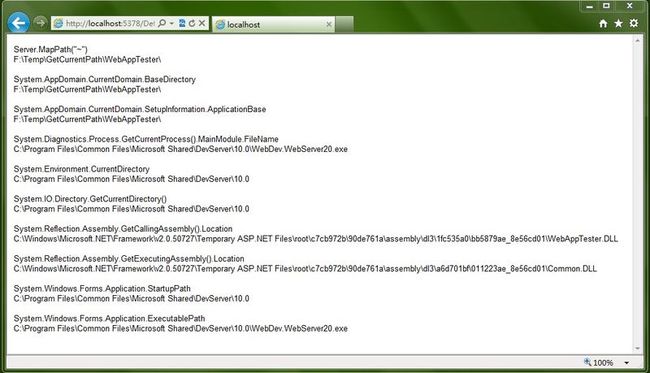Click the path ending Common.DLL
650x373 pixels.
point(305,269)
